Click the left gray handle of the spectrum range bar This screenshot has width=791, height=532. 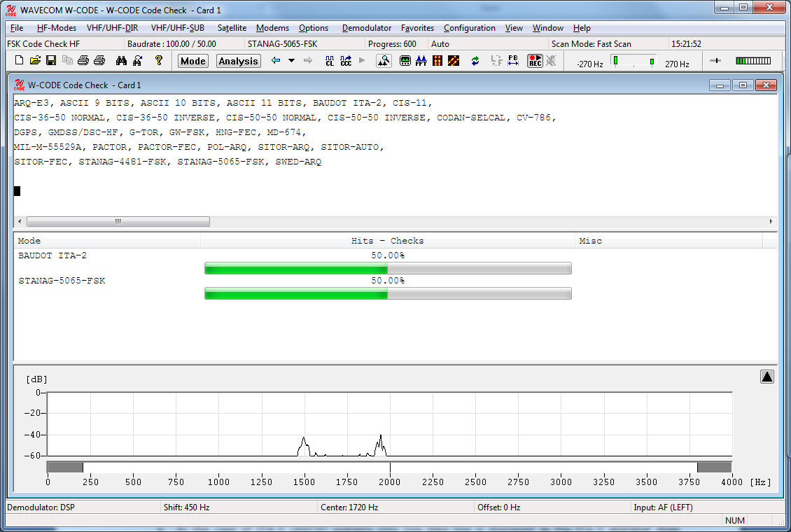(65, 467)
